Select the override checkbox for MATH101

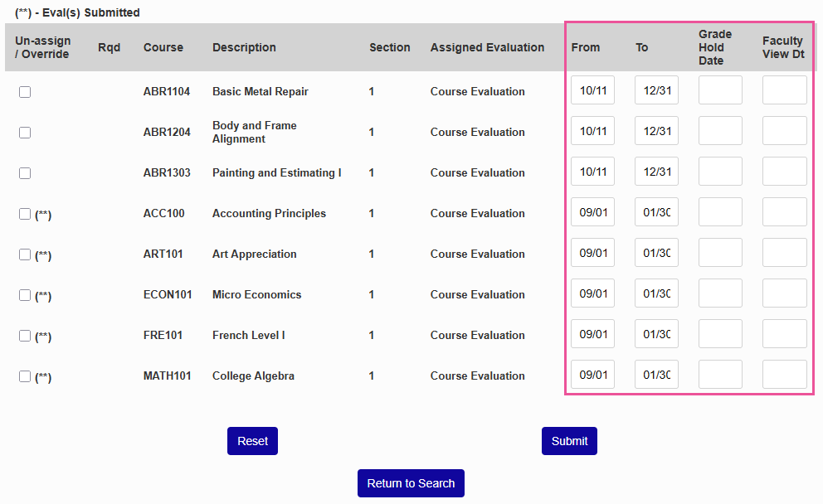coord(25,376)
